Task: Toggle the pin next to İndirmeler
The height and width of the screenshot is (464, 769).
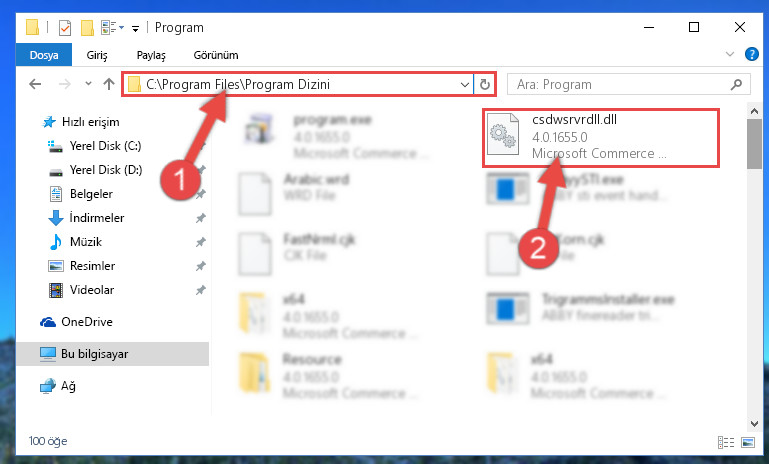Action: pos(201,218)
